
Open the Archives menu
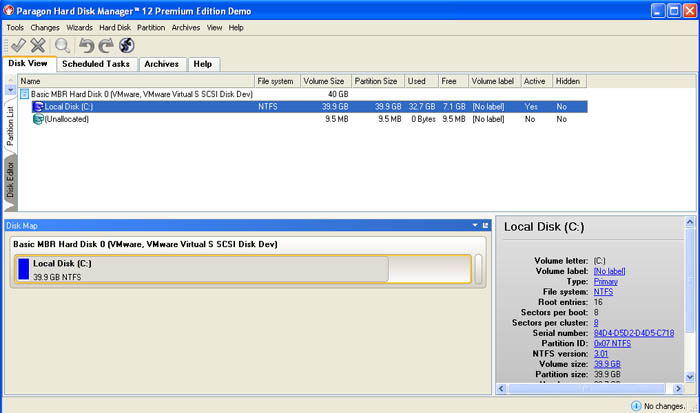point(186,28)
